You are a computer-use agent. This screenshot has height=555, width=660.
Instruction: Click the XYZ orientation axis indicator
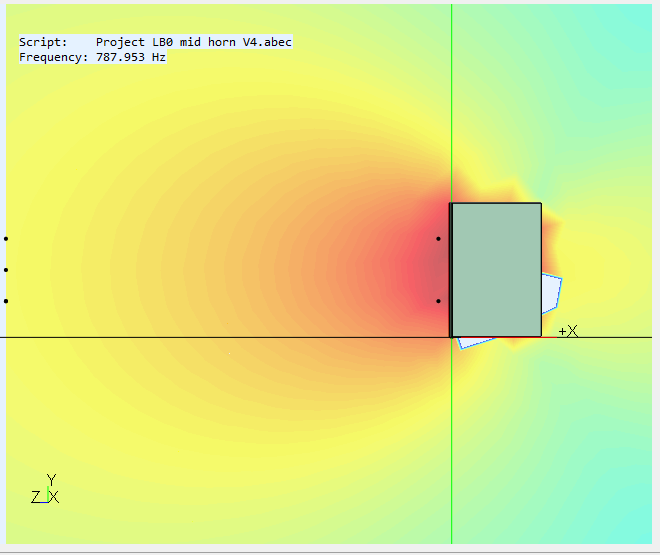pyautogui.click(x=45, y=489)
